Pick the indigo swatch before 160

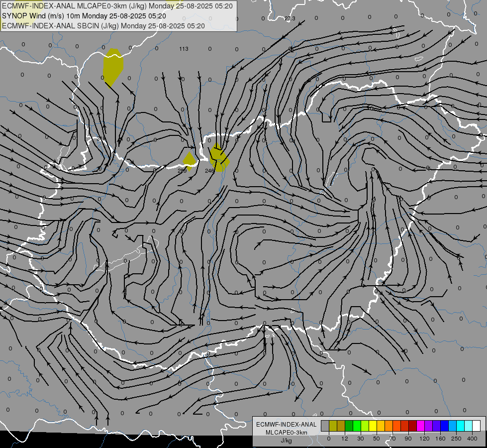tap(437, 426)
